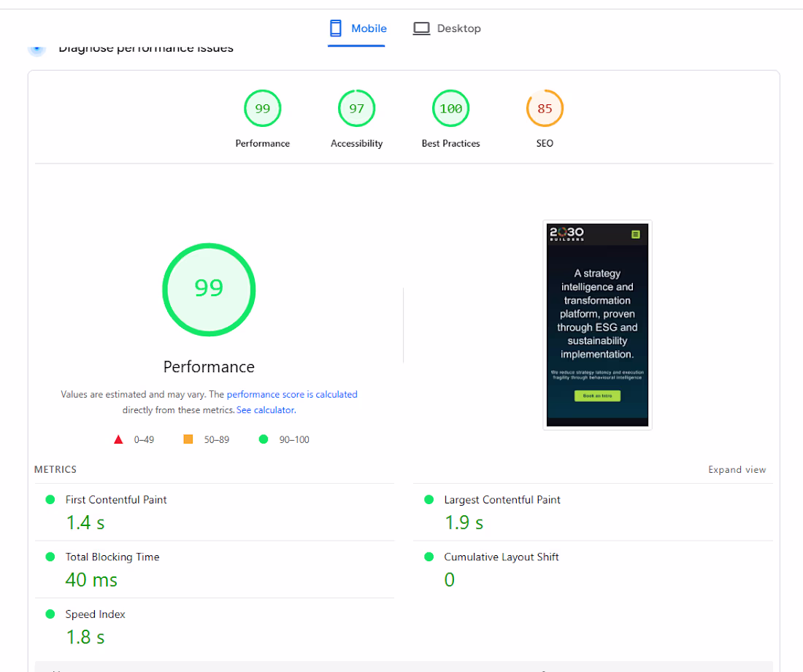Click the Total Blocking Time label

click(112, 557)
